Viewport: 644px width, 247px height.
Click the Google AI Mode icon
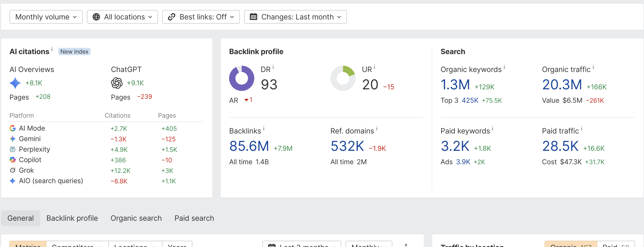[x=13, y=128]
